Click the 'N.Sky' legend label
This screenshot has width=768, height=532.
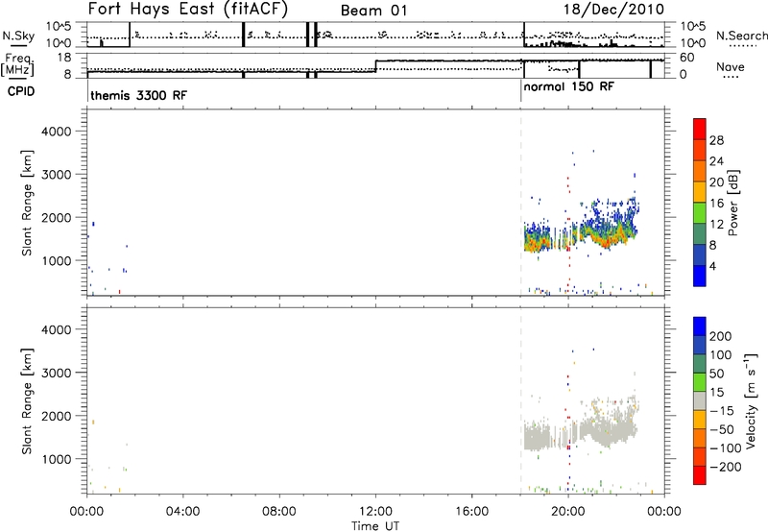click(x=18, y=36)
